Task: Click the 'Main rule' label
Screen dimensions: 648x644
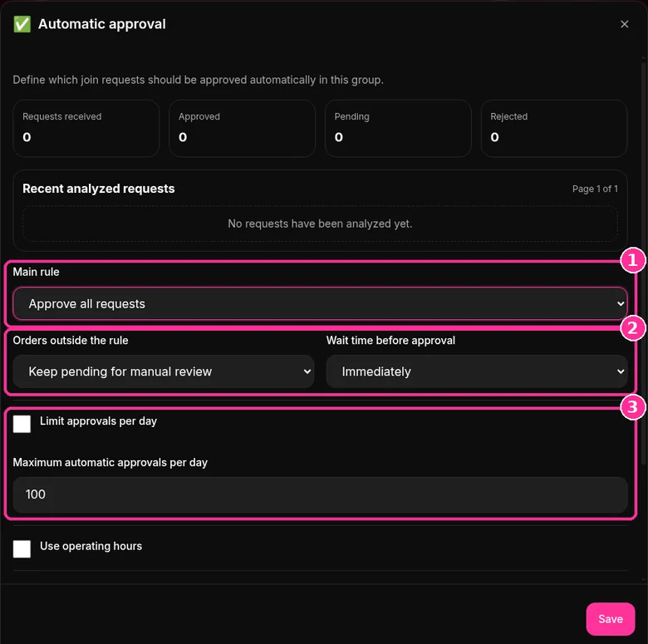Action: tap(36, 272)
